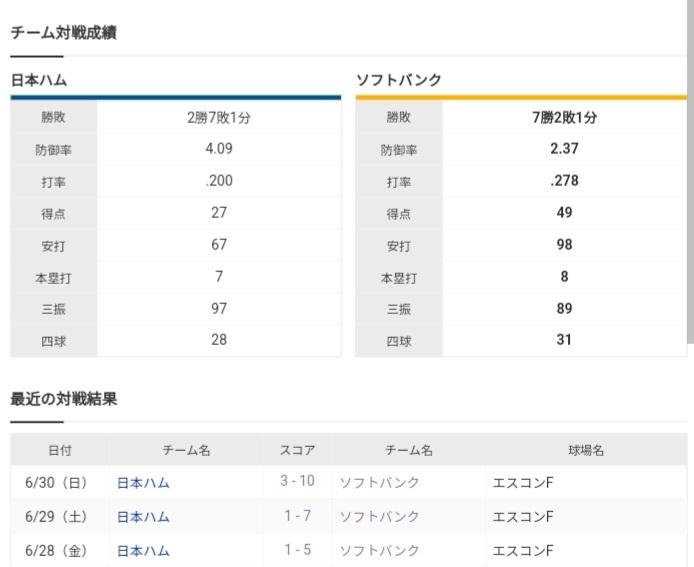Click the 1 - 7 score link
This screenshot has width=694, height=567.
pyautogui.click(x=297, y=515)
